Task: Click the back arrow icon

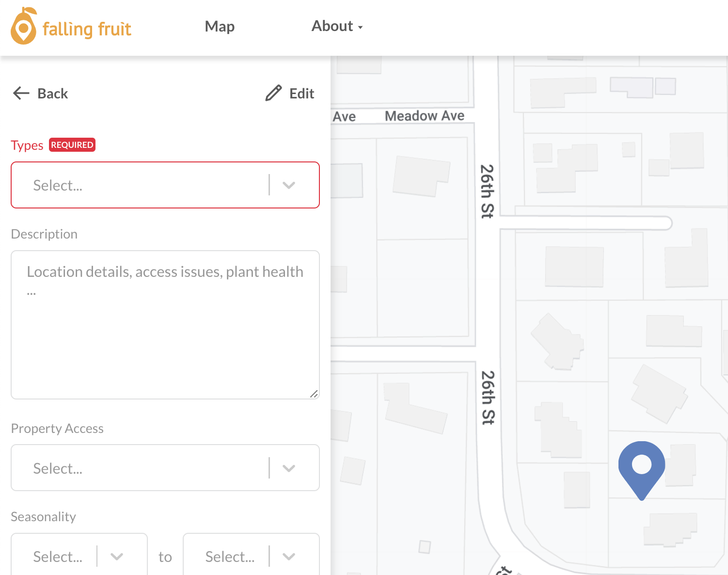Action: click(x=20, y=93)
